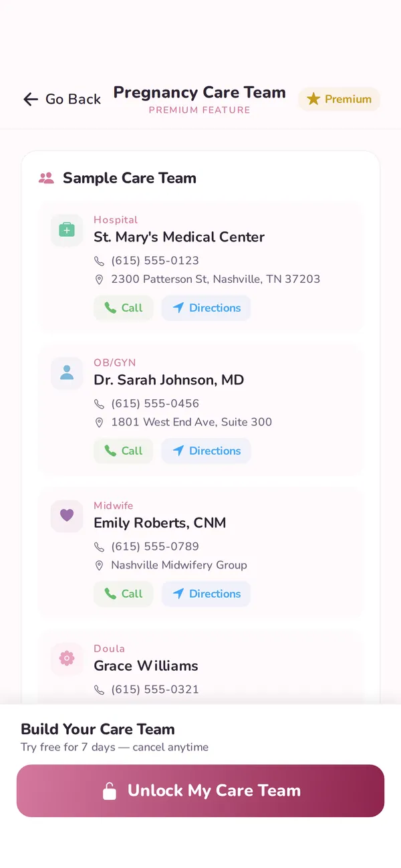Screen dimensions: 401x868
Task: Click the blue person icon beside Dr. Sarah Johnson
Action: click(67, 372)
